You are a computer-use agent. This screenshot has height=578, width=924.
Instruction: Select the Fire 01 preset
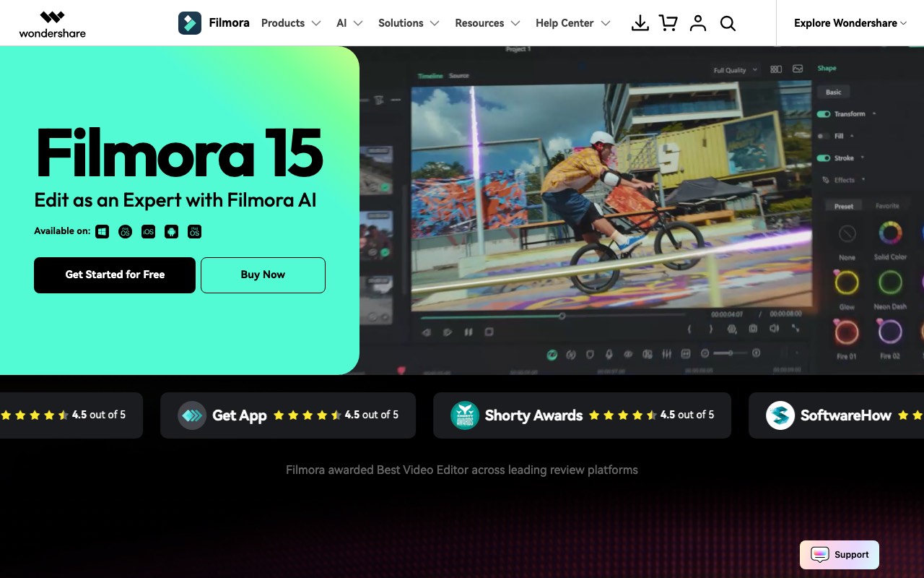(847, 332)
